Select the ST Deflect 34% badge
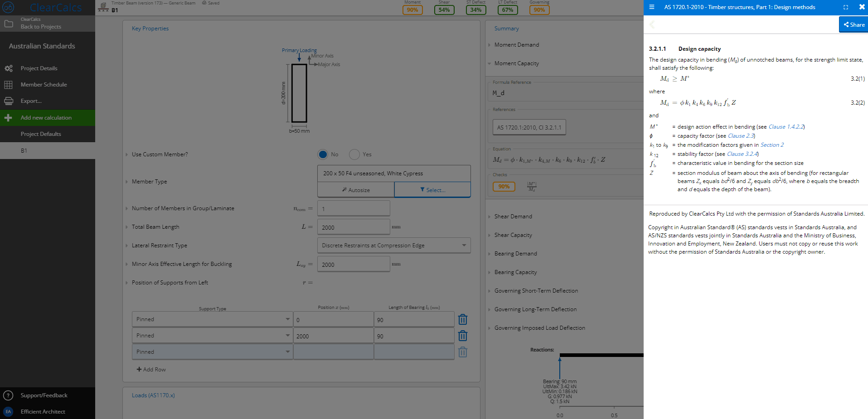 coord(476,10)
